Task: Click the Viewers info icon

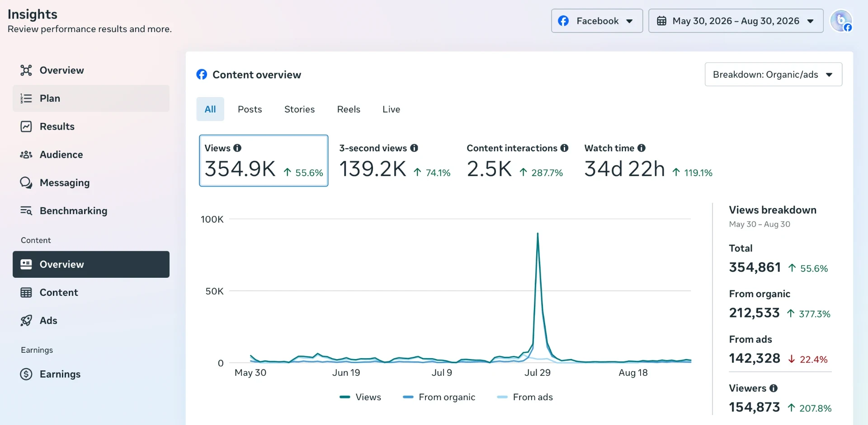Action: coord(774,388)
